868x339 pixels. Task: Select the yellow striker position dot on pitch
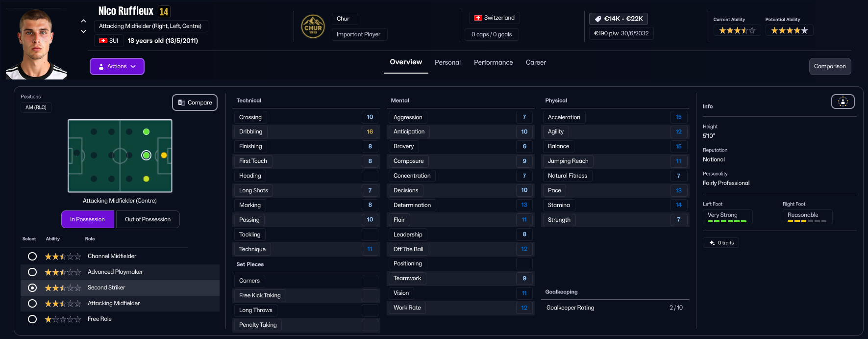click(164, 156)
